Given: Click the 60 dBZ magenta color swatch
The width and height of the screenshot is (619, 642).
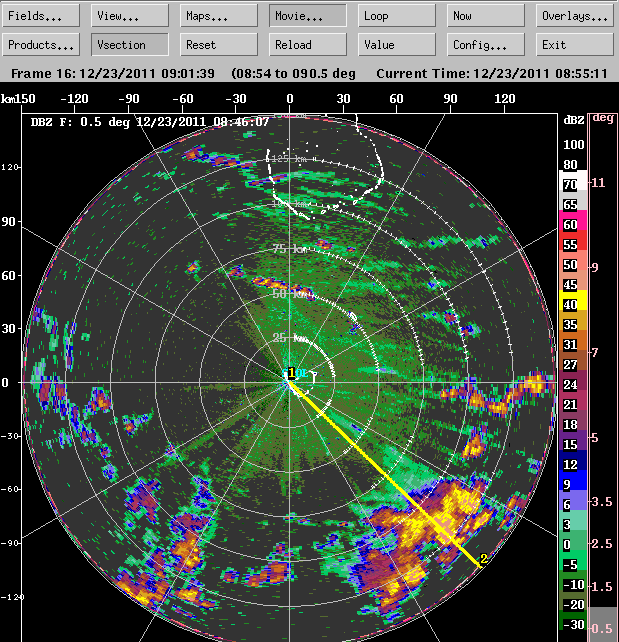Looking at the screenshot, I should point(573,220).
